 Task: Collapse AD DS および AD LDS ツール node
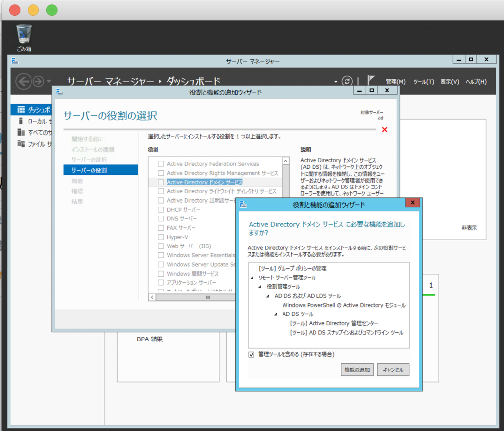(268, 296)
